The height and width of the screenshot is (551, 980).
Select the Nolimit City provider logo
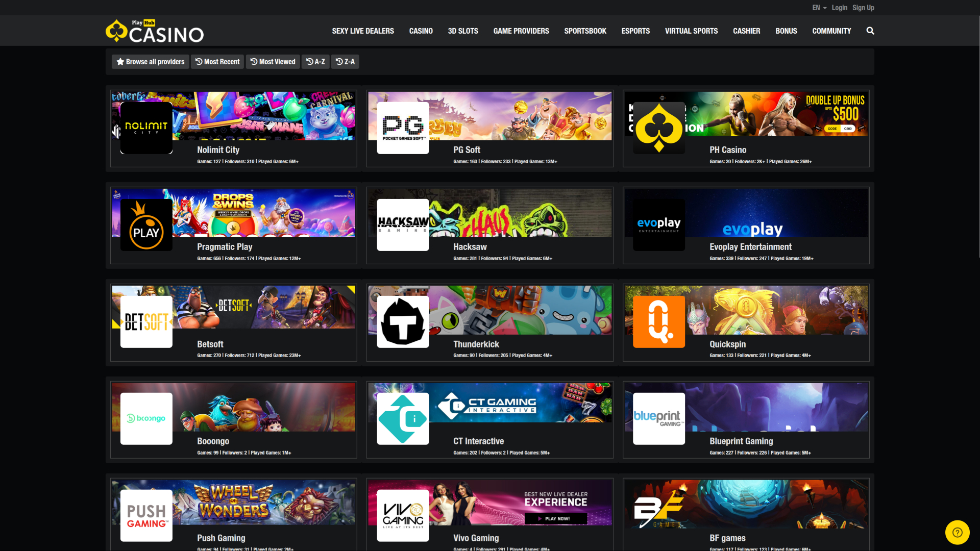pyautogui.click(x=146, y=128)
